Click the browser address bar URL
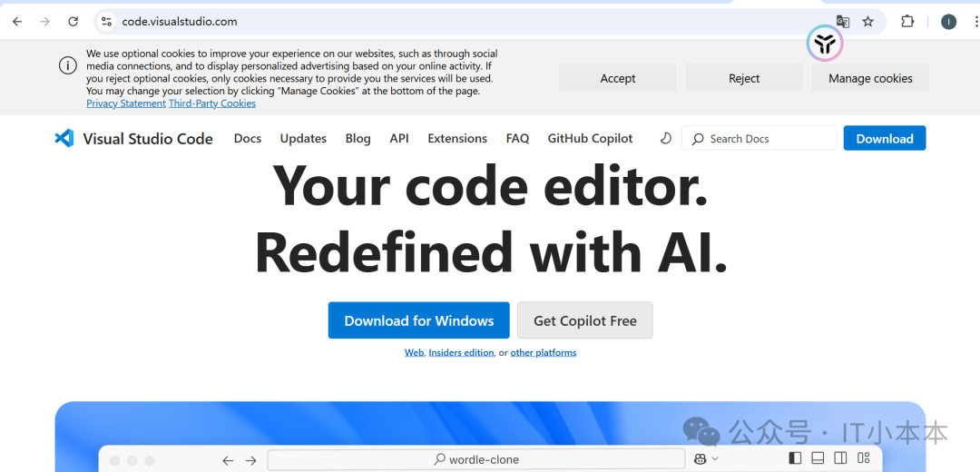The width and height of the screenshot is (980, 472). (x=180, y=22)
